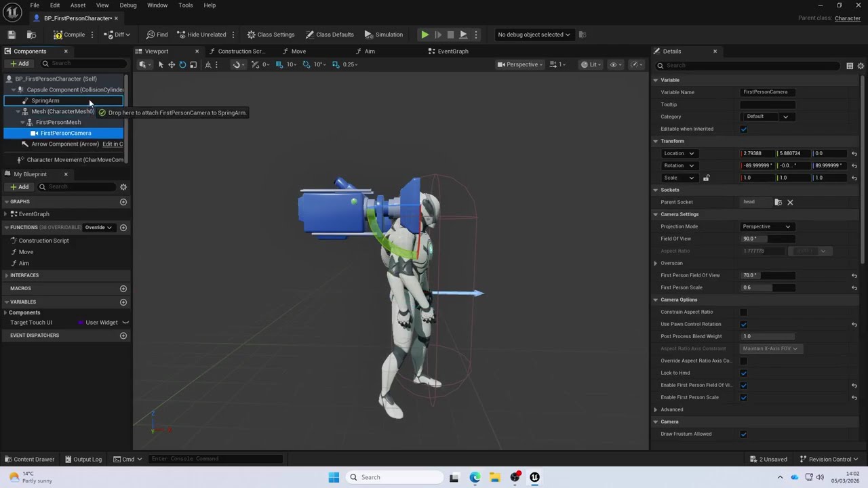Screen dimensions: 868x488
Task: Save the blueprint with the floppy disk icon
Action: click(x=12, y=35)
